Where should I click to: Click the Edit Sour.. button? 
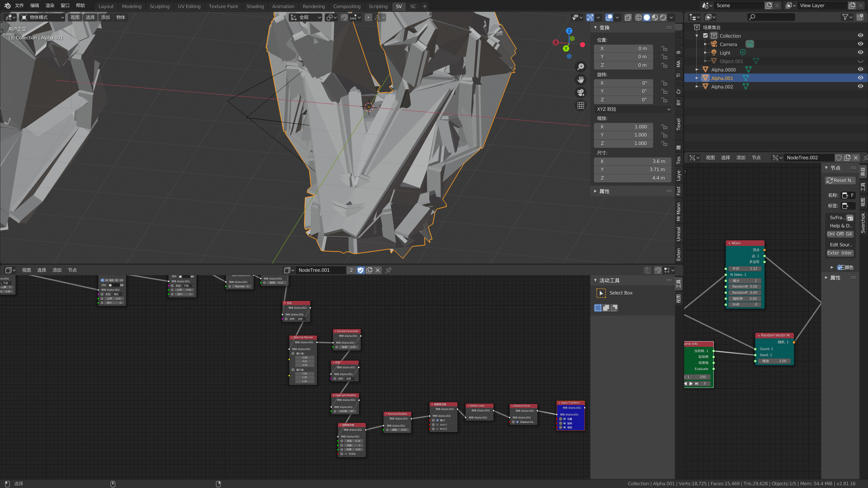tap(840, 245)
